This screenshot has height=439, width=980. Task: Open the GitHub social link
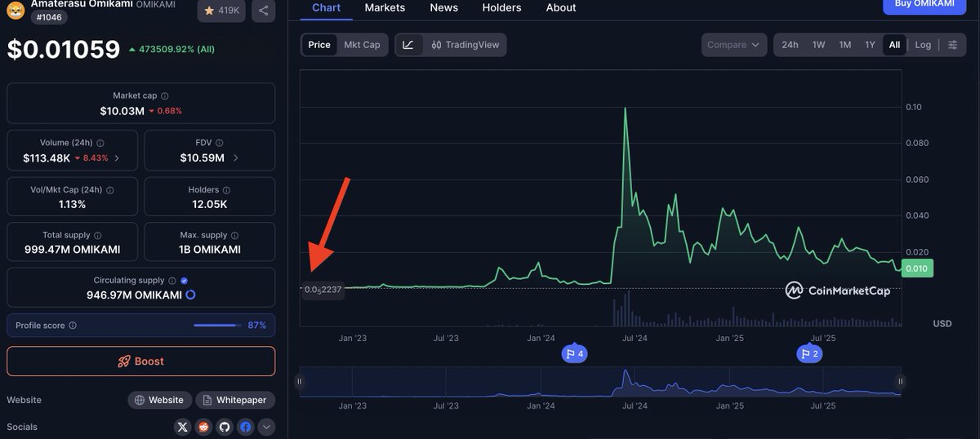point(225,427)
